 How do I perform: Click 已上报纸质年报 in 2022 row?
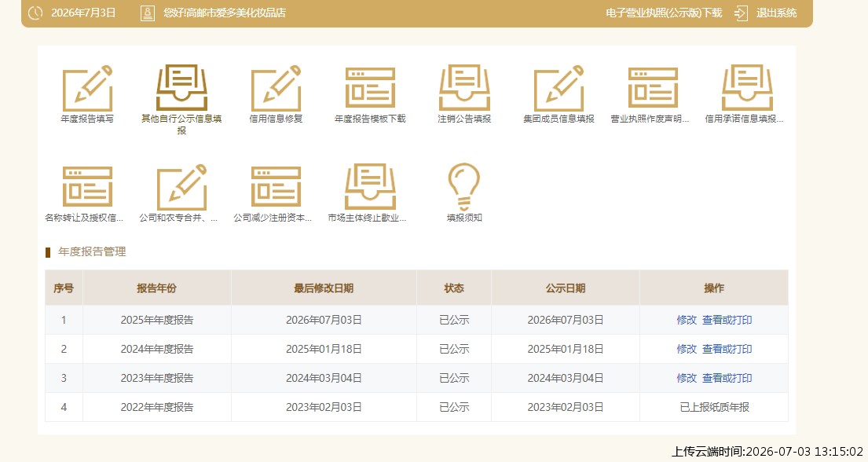pos(714,407)
